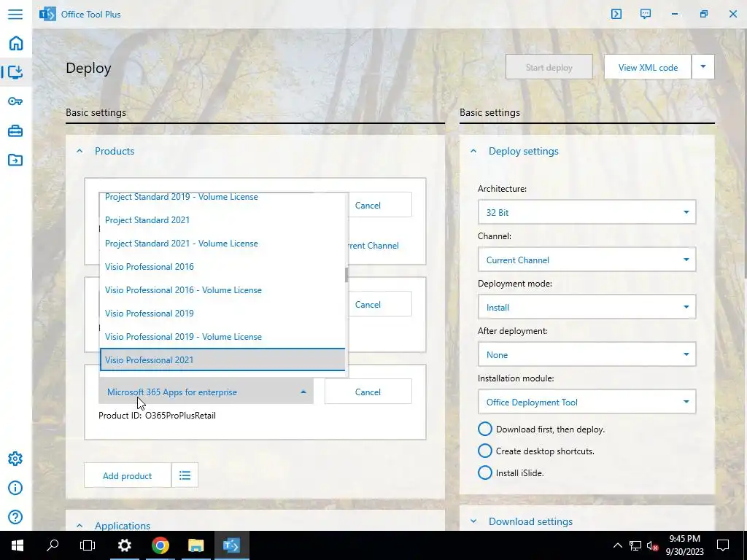The width and height of the screenshot is (747, 560).
Task: Open the Architecture 32 Bit dropdown
Action: pos(587,212)
